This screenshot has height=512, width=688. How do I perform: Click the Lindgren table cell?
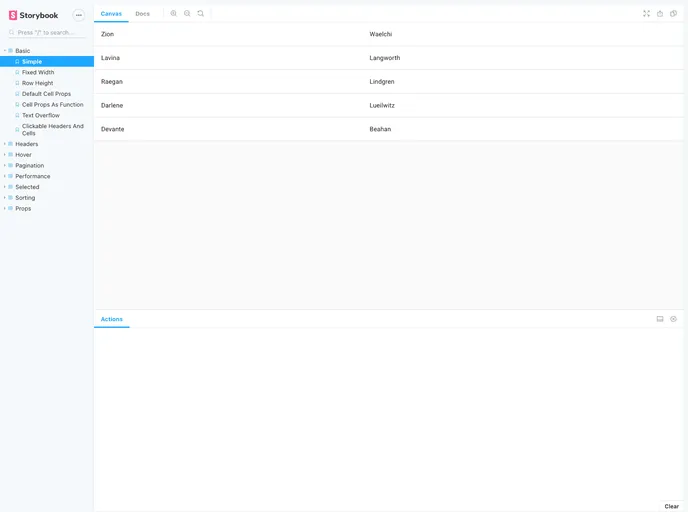(523, 82)
